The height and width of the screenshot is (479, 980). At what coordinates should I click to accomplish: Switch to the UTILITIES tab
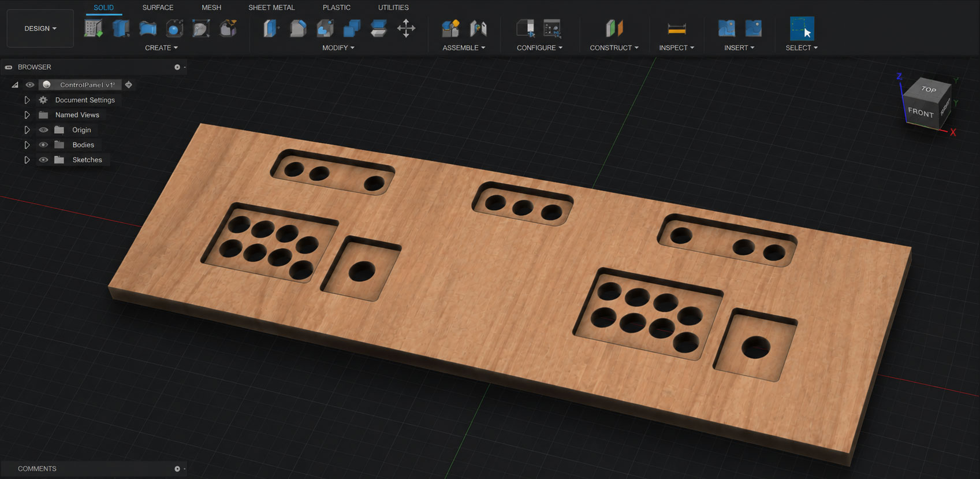(x=393, y=8)
